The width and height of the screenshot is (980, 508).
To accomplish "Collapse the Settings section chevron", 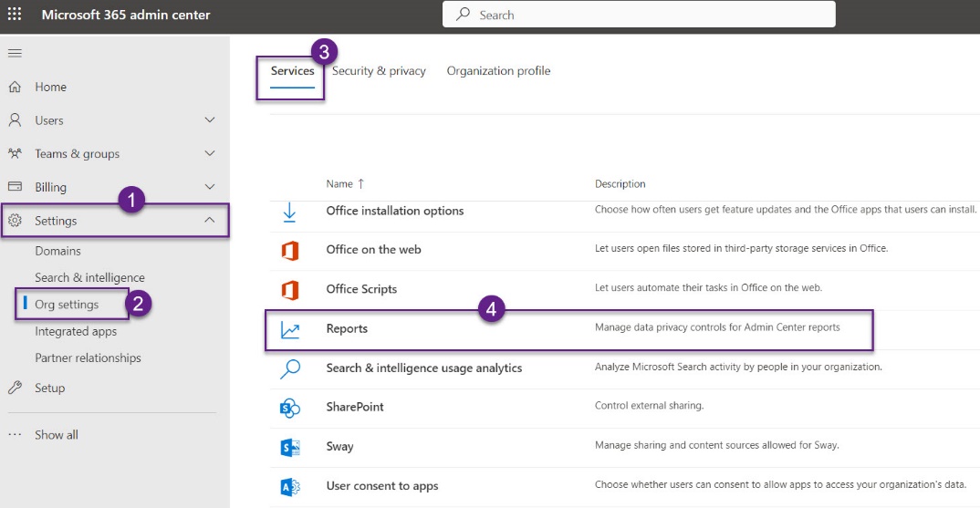I will (210, 221).
